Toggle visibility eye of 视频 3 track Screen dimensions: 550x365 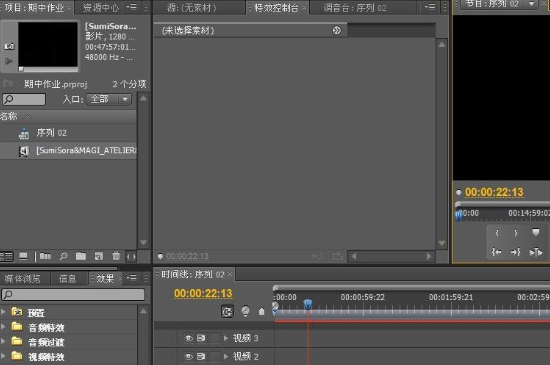188,338
